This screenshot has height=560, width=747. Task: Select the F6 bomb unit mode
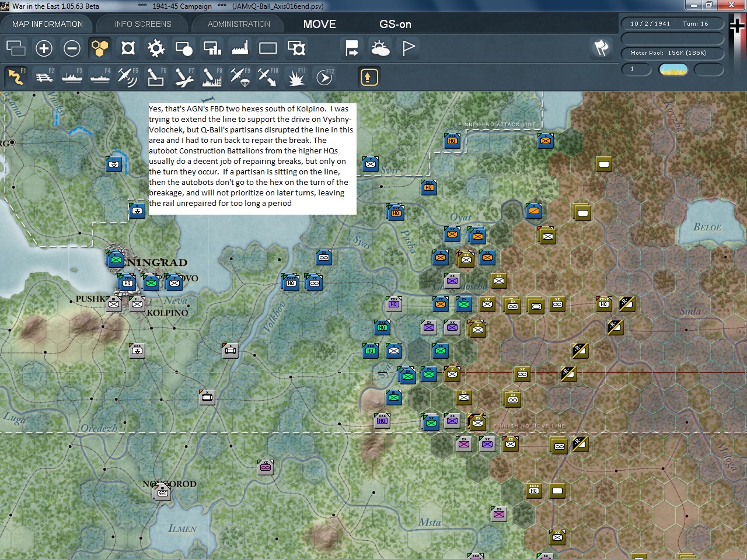(x=156, y=77)
